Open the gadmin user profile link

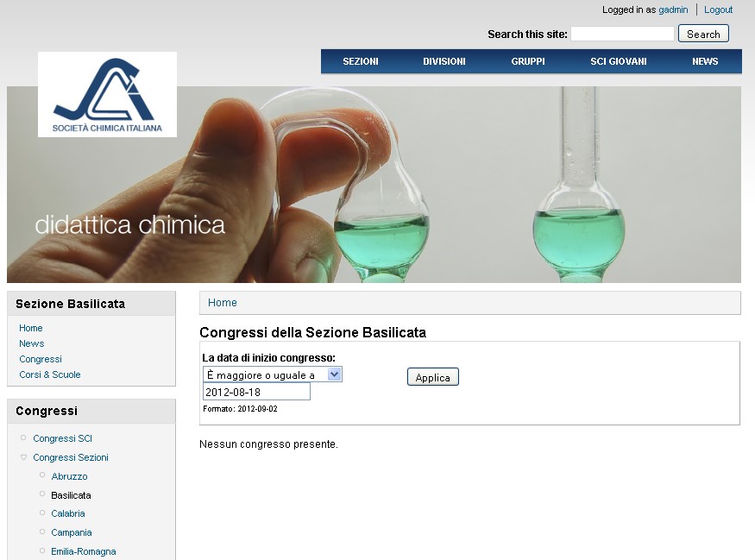point(673,9)
